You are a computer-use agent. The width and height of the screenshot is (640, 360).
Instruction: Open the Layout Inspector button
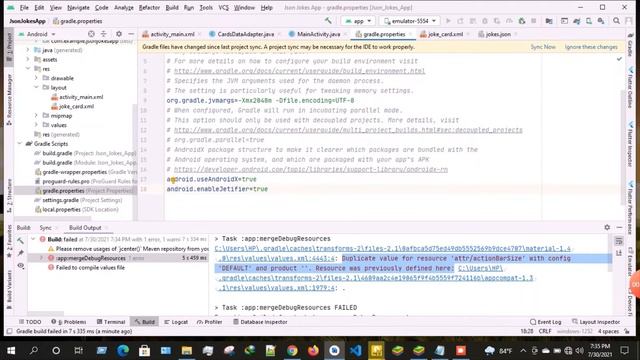click(x=596, y=322)
